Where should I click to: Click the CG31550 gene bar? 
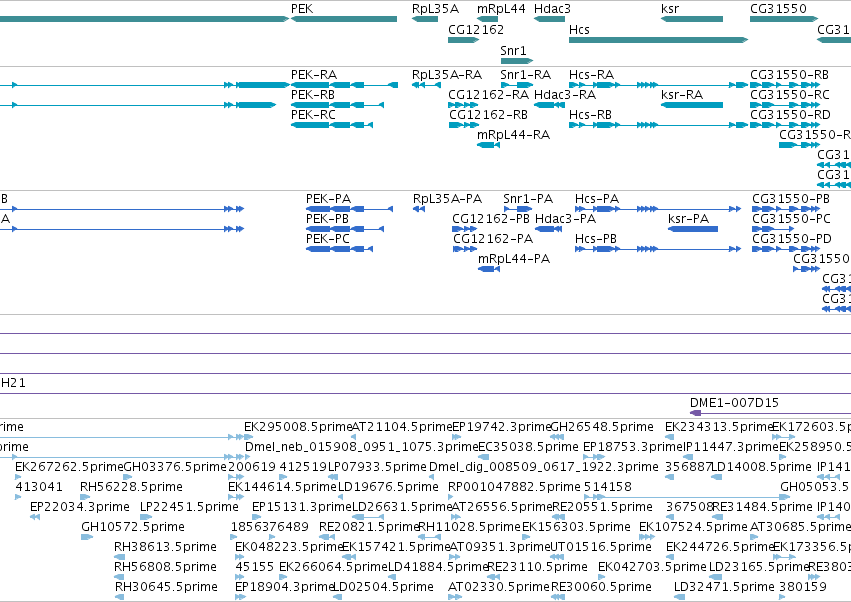(784, 19)
